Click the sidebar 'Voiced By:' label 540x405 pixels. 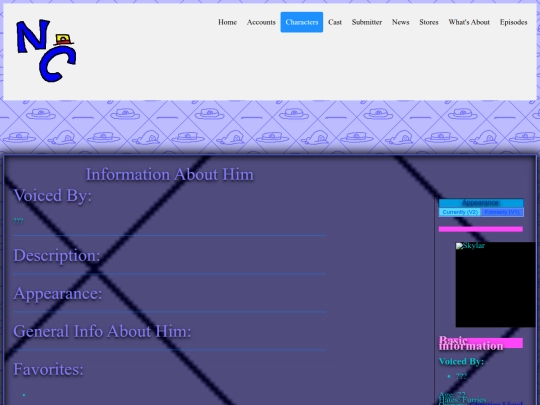(x=461, y=361)
